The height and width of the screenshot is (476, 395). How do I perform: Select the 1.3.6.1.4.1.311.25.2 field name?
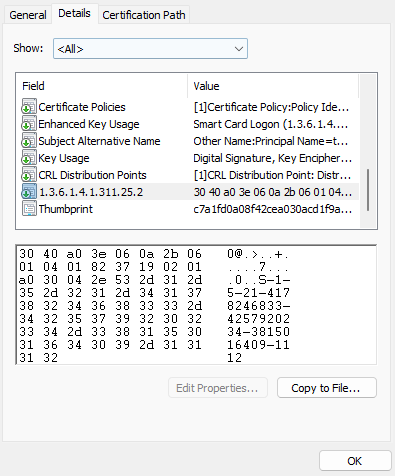click(91, 192)
